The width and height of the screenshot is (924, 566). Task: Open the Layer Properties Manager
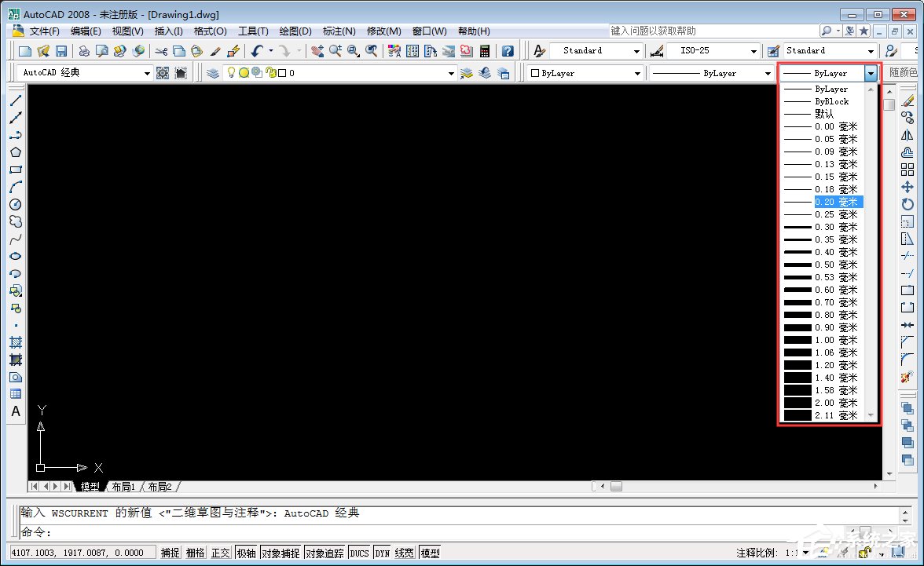click(x=212, y=71)
